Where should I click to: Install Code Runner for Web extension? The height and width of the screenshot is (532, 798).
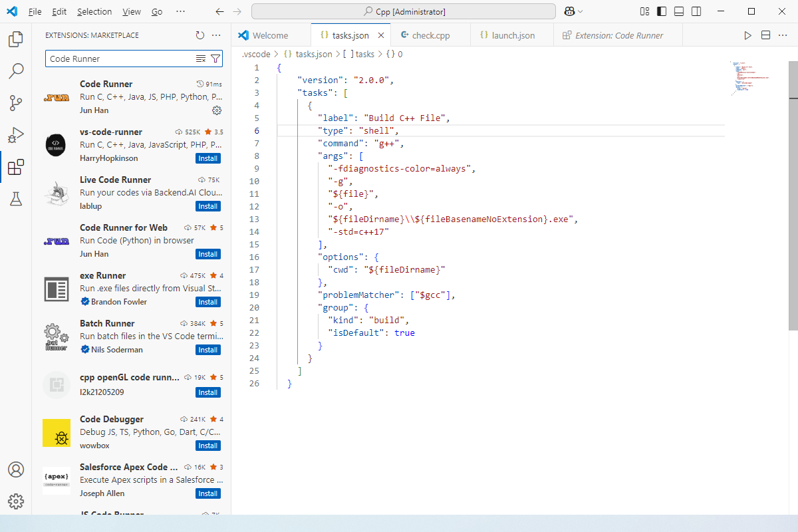208,254
